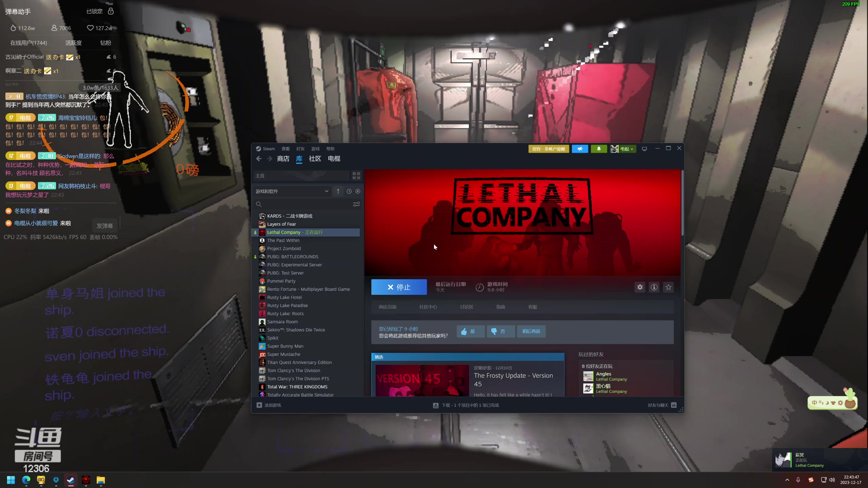Image resolution: width=868 pixels, height=488 pixels.
Task: Open File Explorer from taskbar
Action: click(101, 480)
